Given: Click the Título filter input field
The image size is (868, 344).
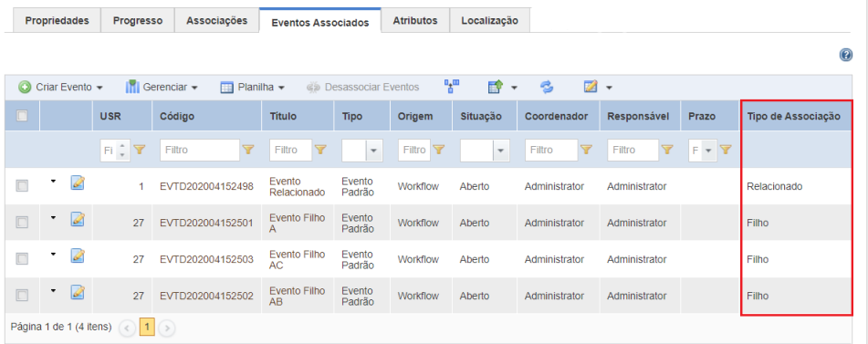Looking at the screenshot, I should pos(290,150).
